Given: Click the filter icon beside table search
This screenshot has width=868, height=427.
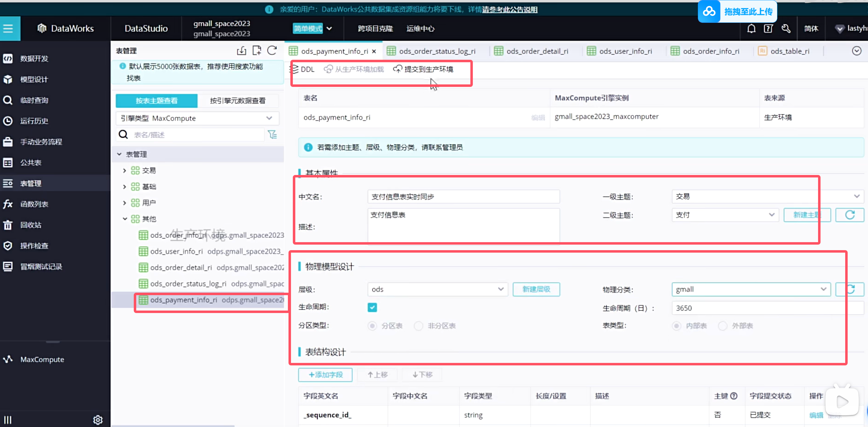Looking at the screenshot, I should click(272, 135).
